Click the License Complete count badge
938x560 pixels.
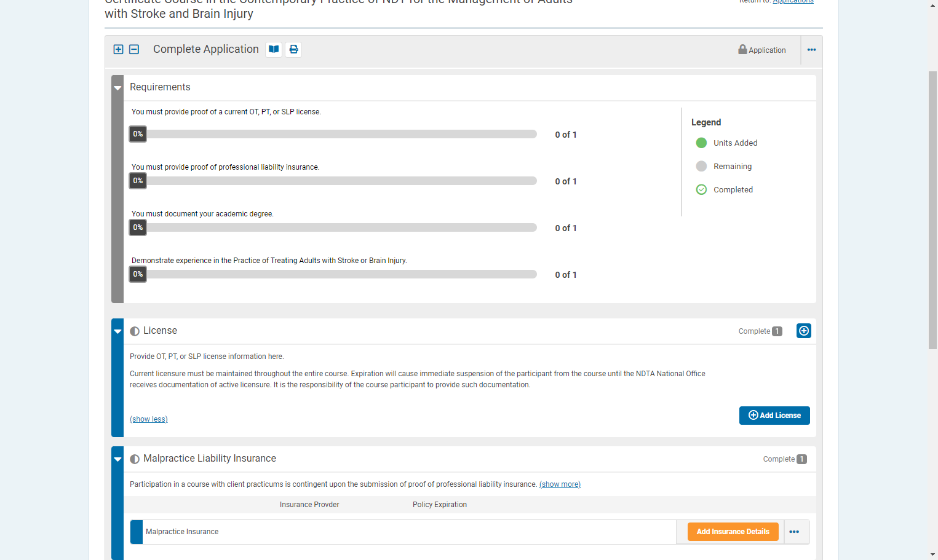777,331
